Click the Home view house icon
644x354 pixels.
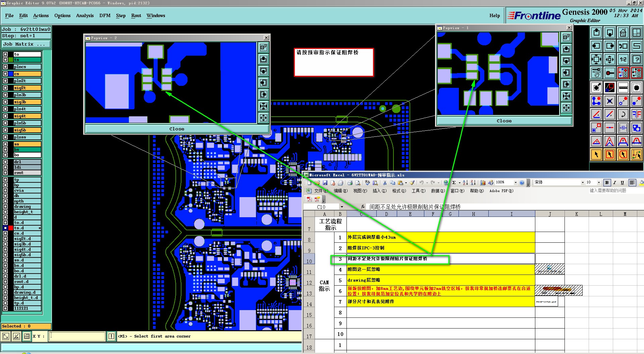click(x=623, y=33)
